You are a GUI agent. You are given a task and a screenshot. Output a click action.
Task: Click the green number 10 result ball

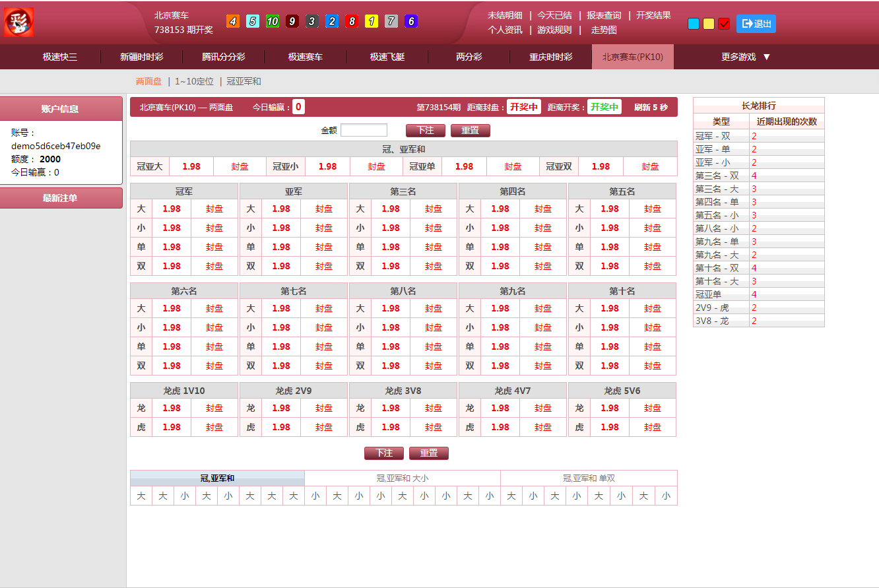pos(272,22)
